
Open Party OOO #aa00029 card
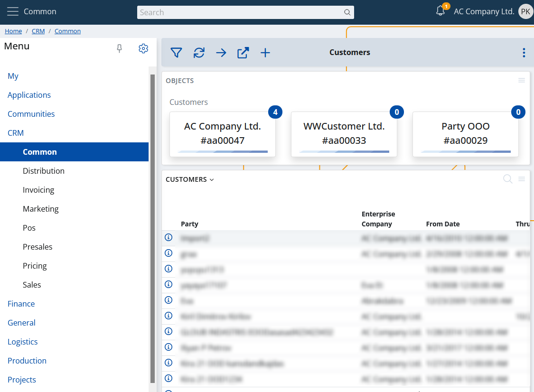click(466, 134)
